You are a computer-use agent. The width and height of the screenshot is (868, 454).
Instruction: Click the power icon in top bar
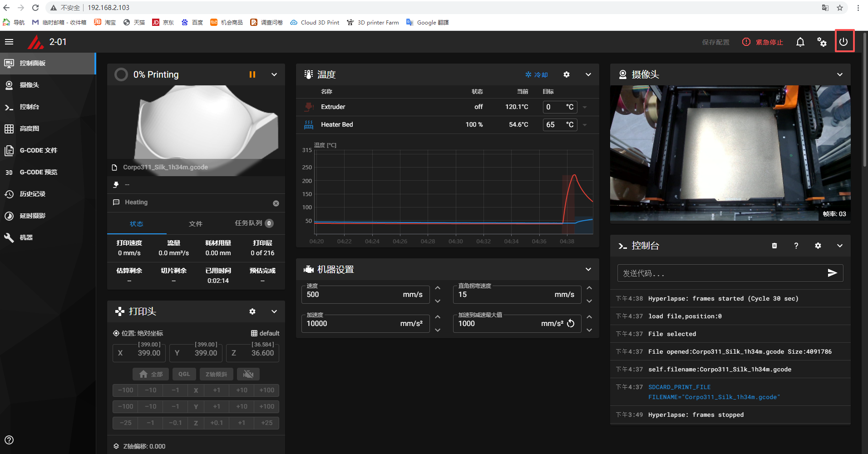843,42
